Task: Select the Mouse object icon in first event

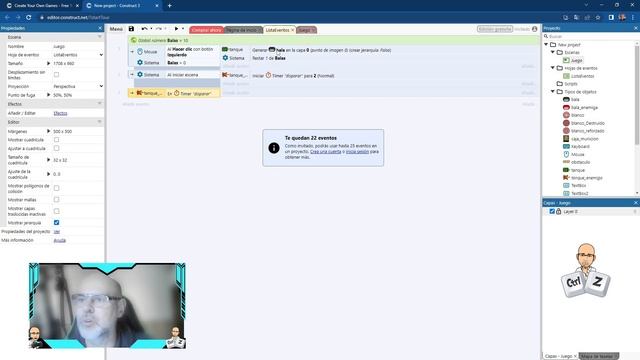Action: [x=140, y=52]
